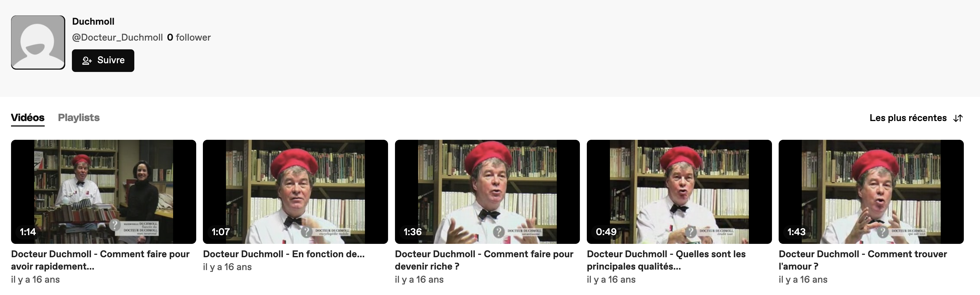Open the title "Docteur Duchmoll - En fonction de..."

(x=284, y=254)
